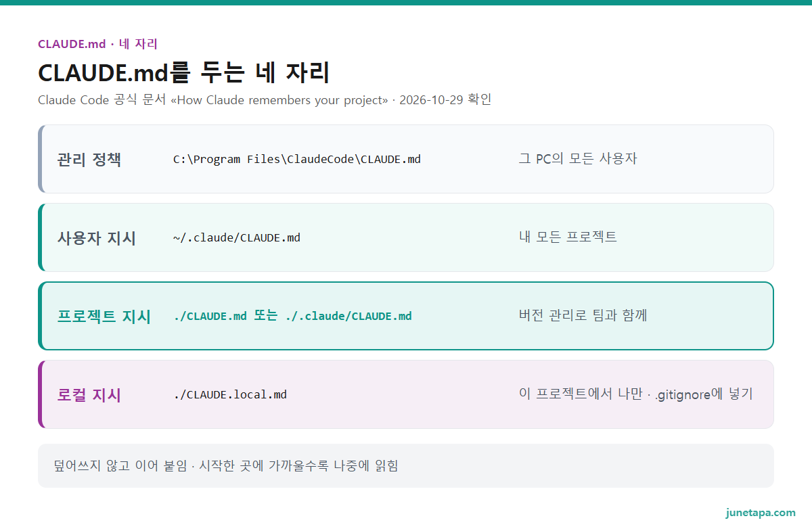This screenshot has height=531, width=812.
Task: Select the '로컬 지시' row label
Action: [89, 395]
